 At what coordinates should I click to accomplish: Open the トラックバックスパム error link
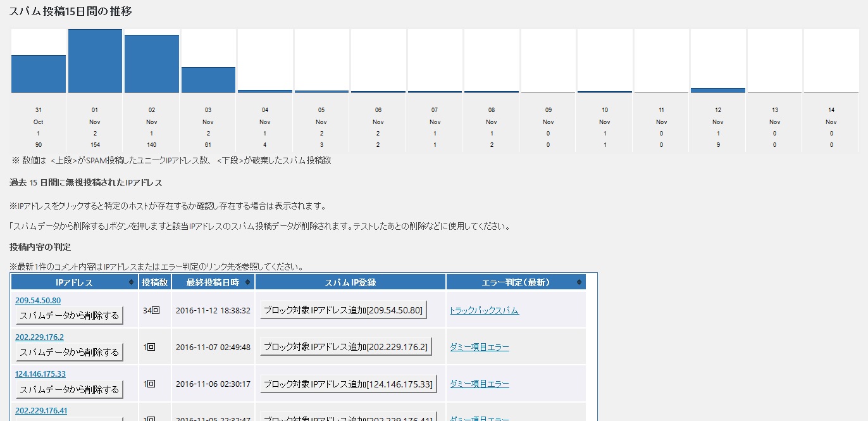(484, 311)
